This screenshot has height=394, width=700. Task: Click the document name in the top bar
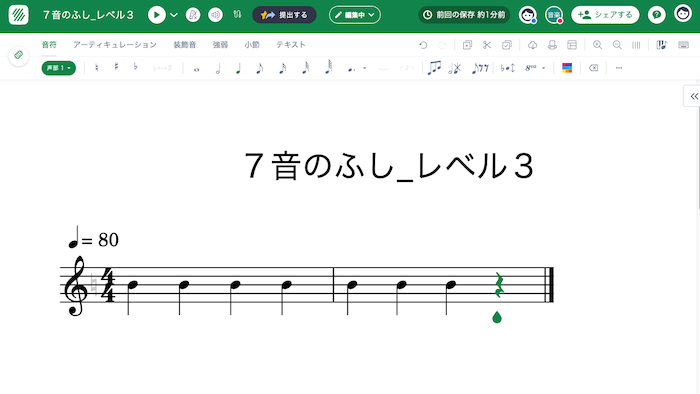point(88,15)
